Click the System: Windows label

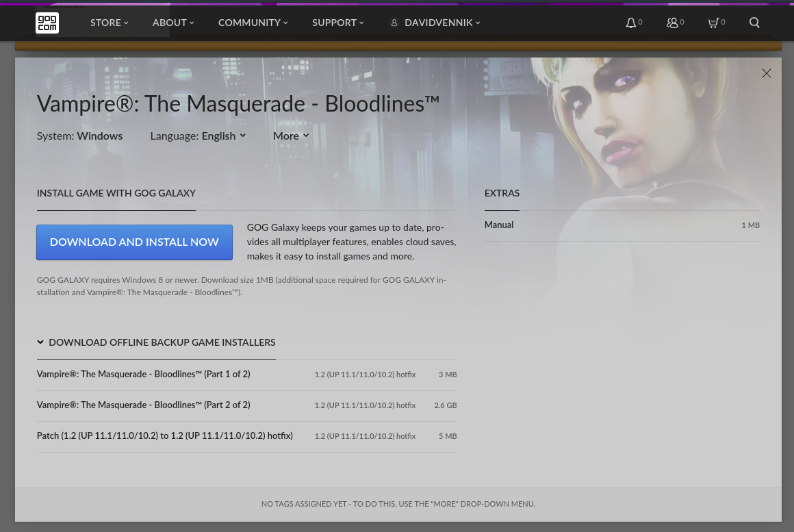tap(79, 136)
